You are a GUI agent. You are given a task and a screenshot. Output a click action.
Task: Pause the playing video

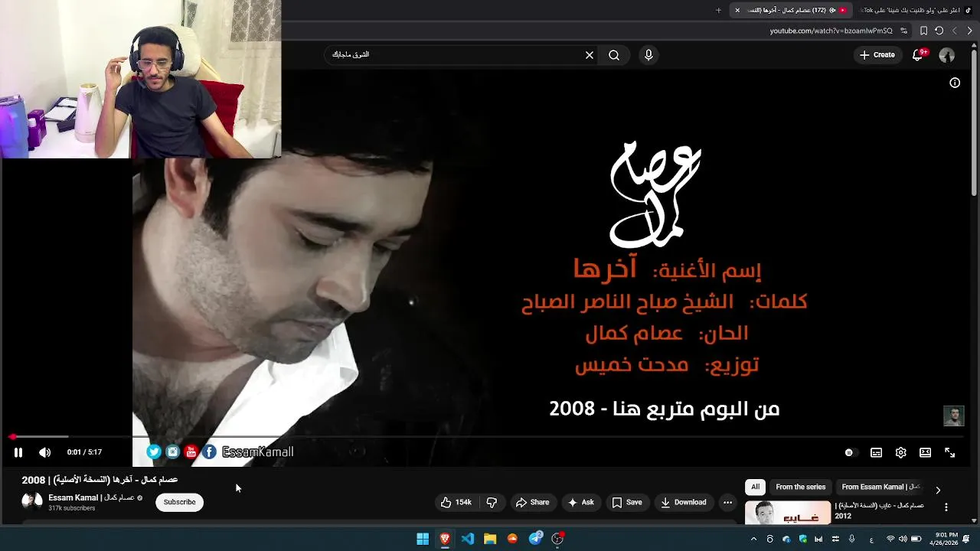click(x=18, y=452)
